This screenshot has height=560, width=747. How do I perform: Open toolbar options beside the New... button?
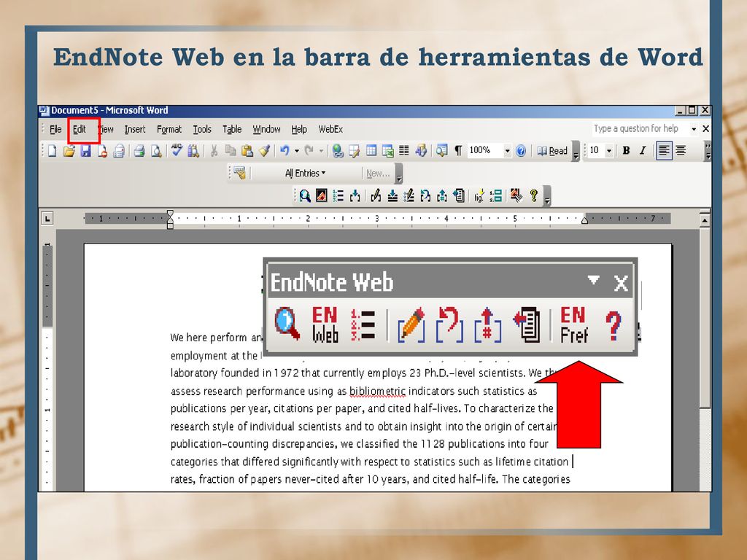click(x=399, y=174)
